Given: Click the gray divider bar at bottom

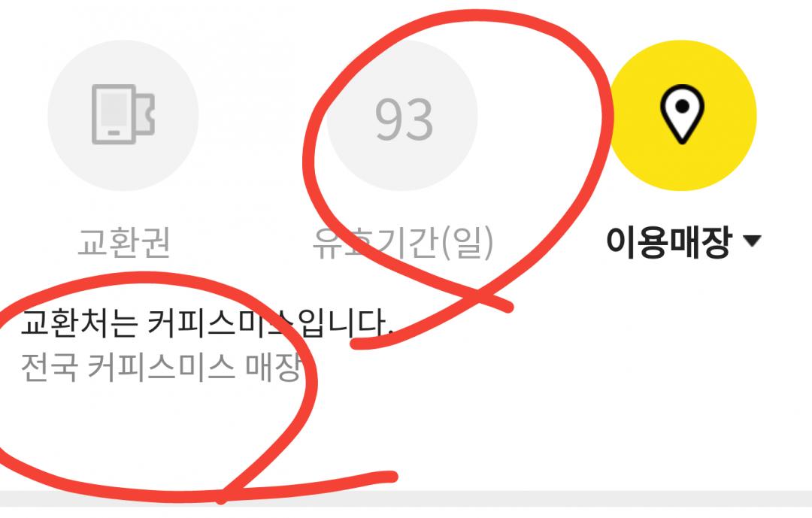Looking at the screenshot, I should click(x=406, y=499).
